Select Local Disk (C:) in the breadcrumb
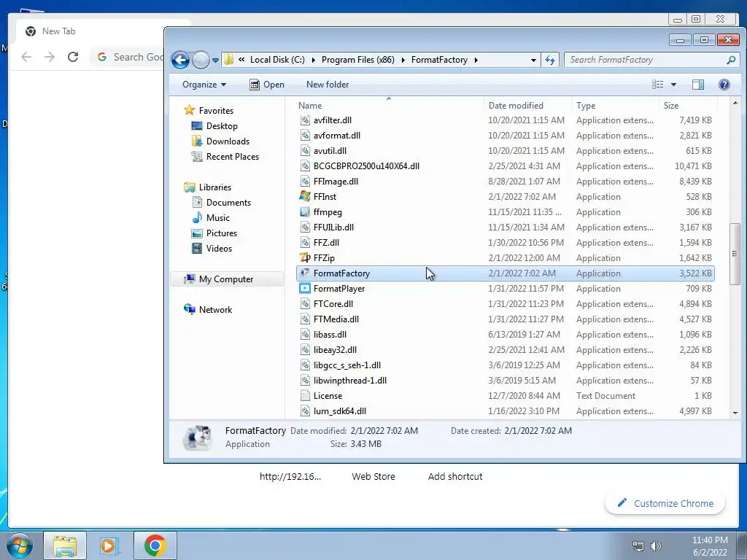This screenshot has width=747, height=560. coord(277,60)
